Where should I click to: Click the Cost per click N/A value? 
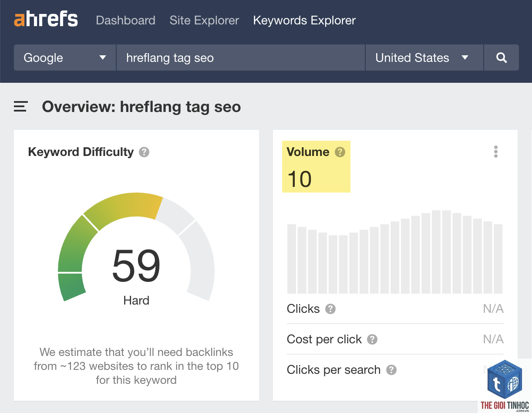coord(493,339)
